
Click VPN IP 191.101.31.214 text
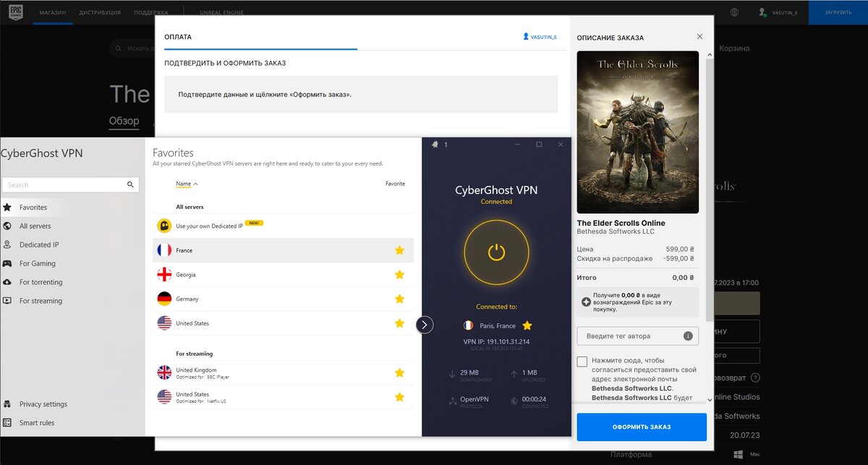click(x=496, y=341)
